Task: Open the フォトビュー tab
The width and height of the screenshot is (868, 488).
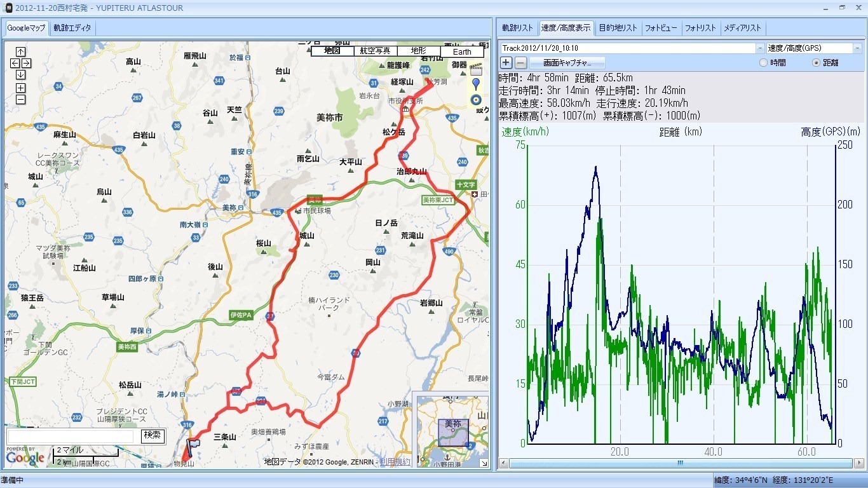Action: 661,28
